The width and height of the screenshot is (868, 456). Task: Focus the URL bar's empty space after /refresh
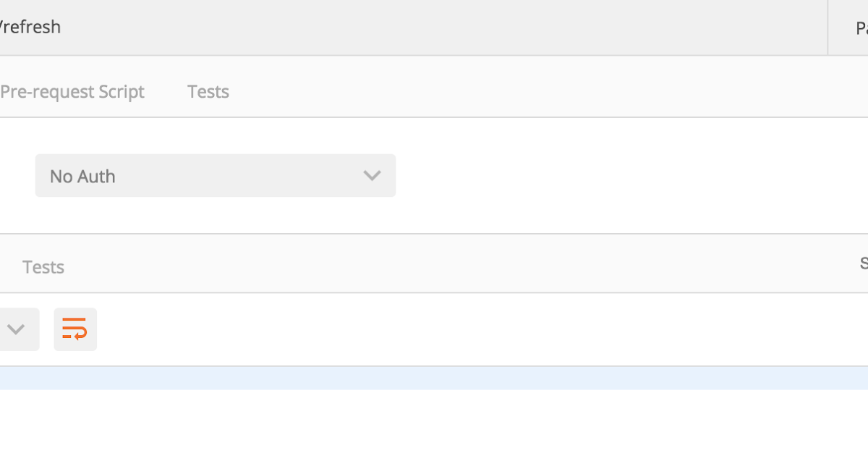434,27
